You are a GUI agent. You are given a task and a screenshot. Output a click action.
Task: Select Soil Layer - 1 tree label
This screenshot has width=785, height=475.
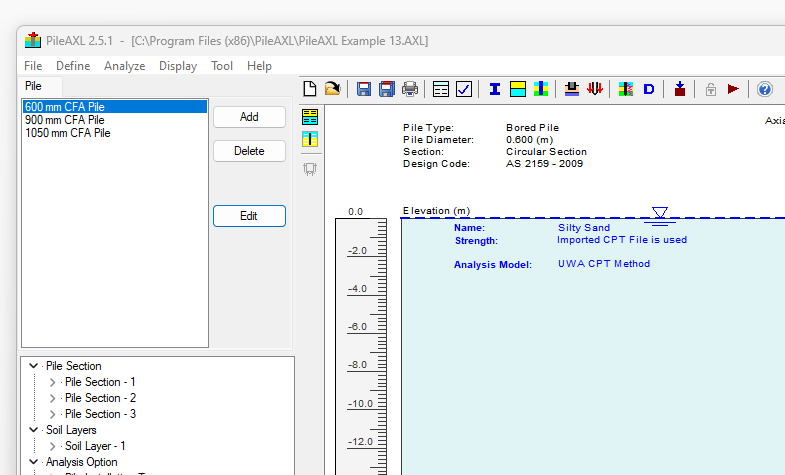95,446
